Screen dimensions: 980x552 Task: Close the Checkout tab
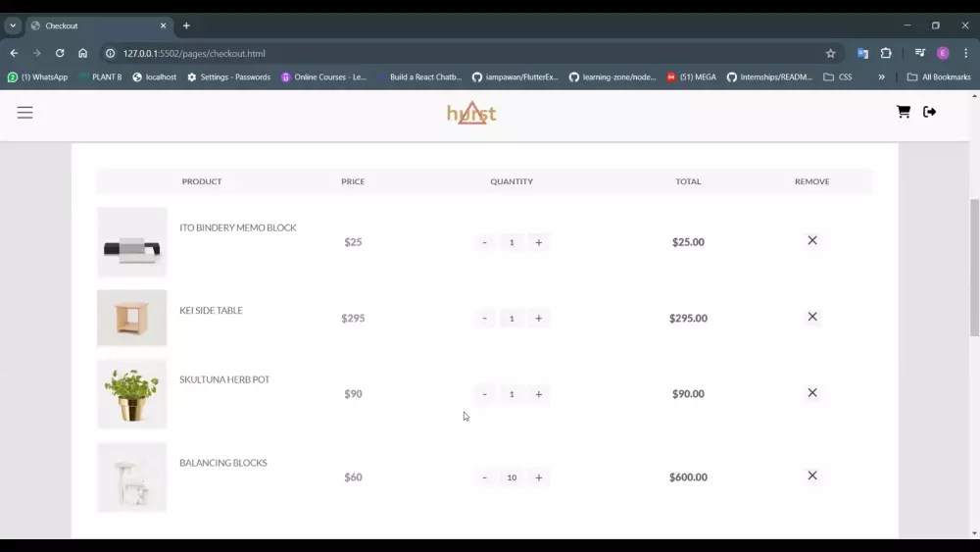tap(163, 25)
